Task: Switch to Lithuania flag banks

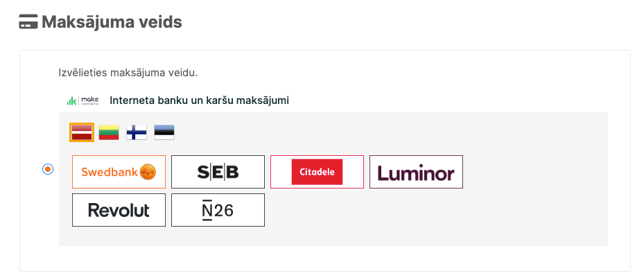Action: tap(109, 132)
